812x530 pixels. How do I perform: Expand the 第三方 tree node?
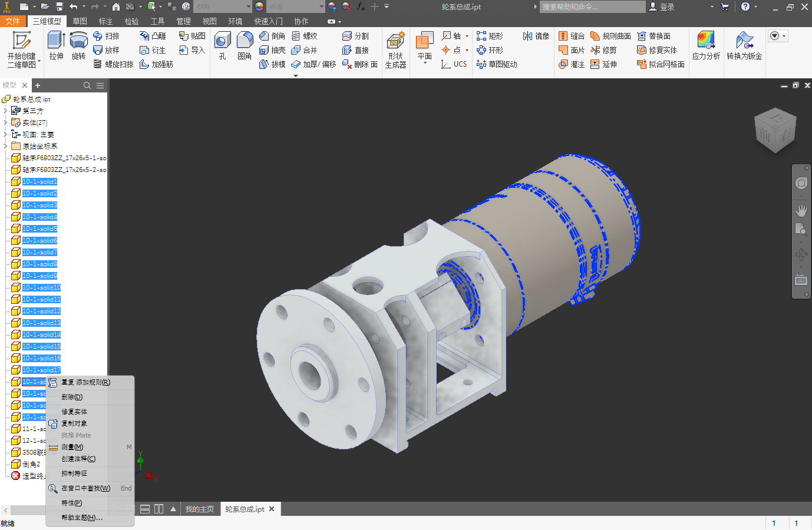pos(5,111)
